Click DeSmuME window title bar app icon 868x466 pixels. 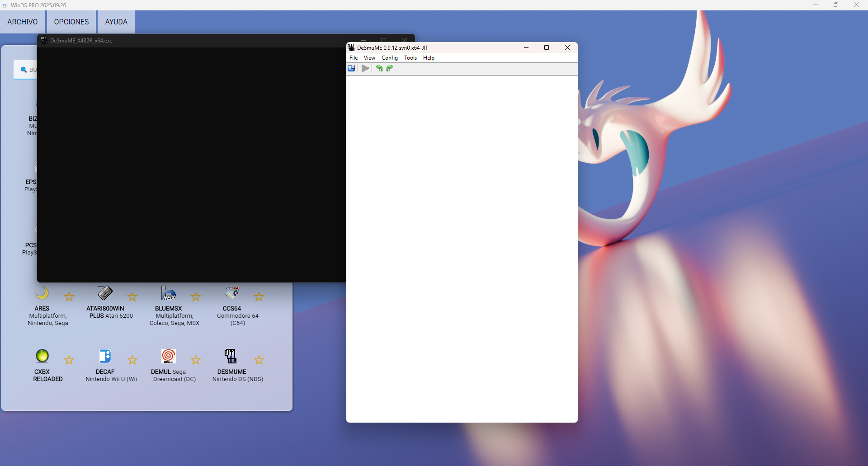click(x=351, y=47)
